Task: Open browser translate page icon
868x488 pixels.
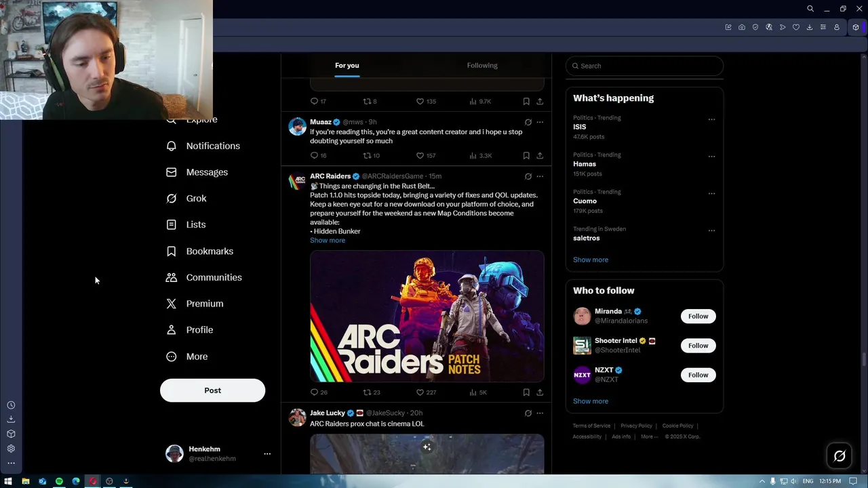Action: pyautogui.click(x=769, y=27)
